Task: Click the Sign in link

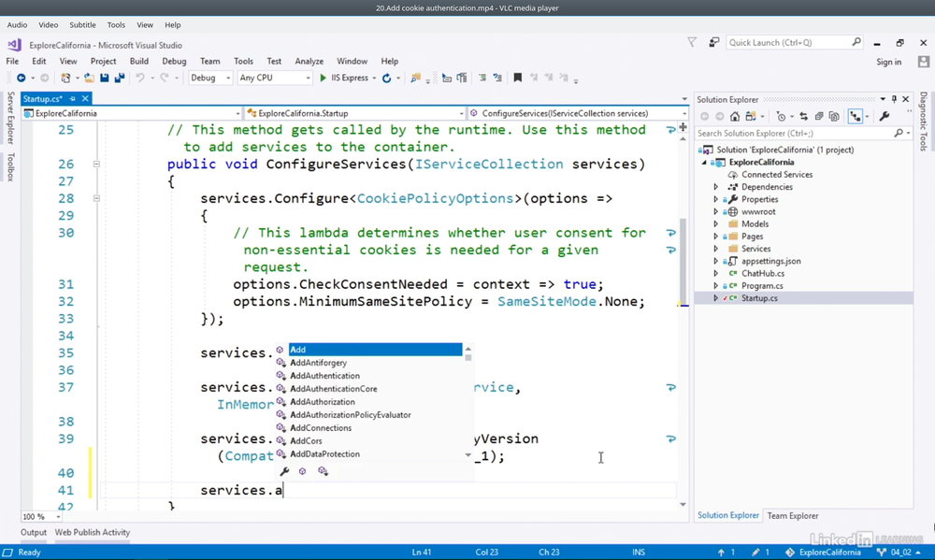Action: tap(888, 62)
